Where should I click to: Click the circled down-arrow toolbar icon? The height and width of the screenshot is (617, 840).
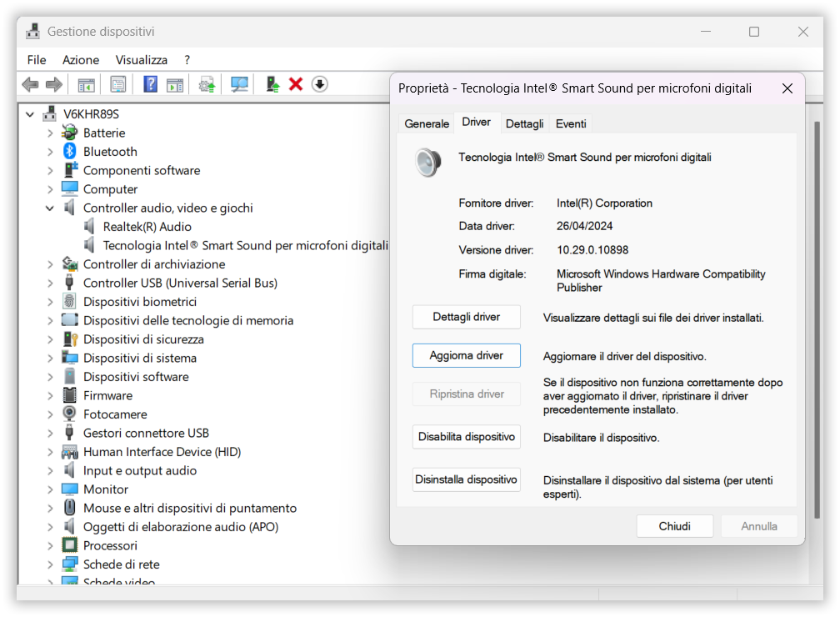coord(320,84)
